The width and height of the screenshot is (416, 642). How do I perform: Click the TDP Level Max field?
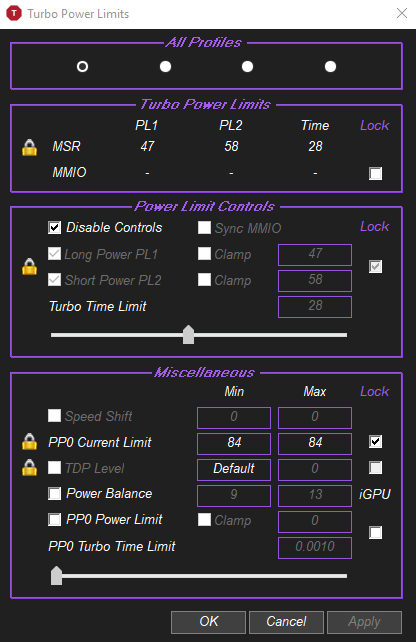click(315, 470)
